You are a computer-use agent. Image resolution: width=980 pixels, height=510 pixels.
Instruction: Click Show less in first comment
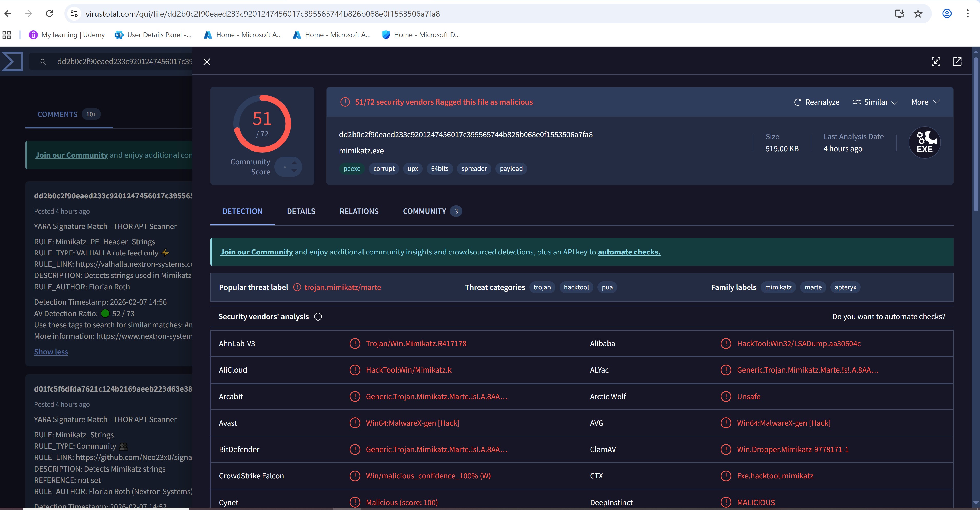[x=51, y=352]
